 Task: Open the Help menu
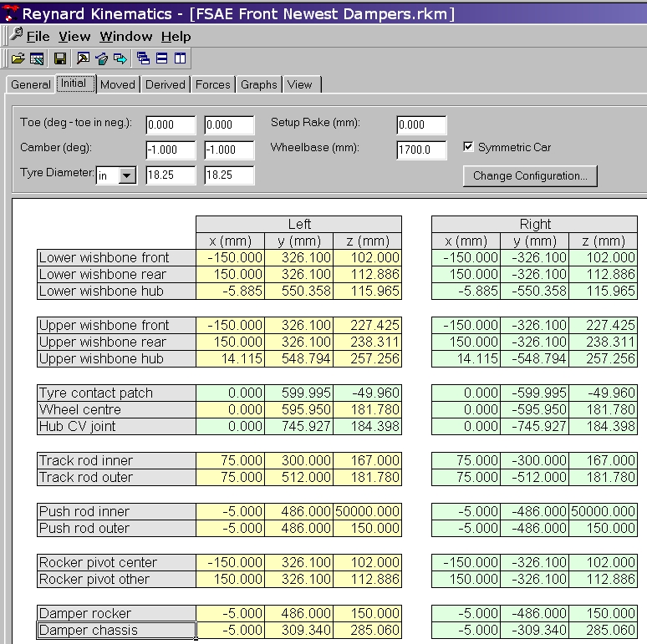click(x=176, y=37)
